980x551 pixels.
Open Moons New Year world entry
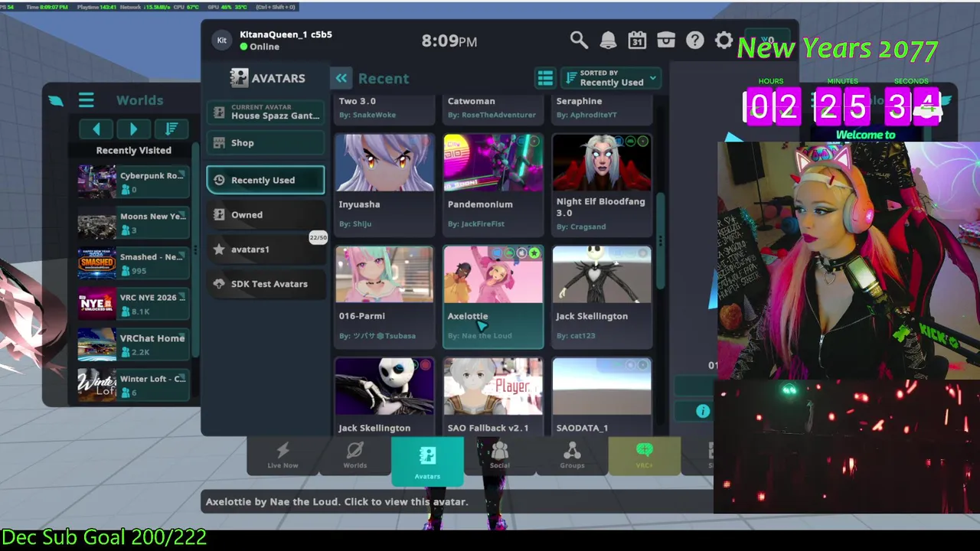click(133, 223)
